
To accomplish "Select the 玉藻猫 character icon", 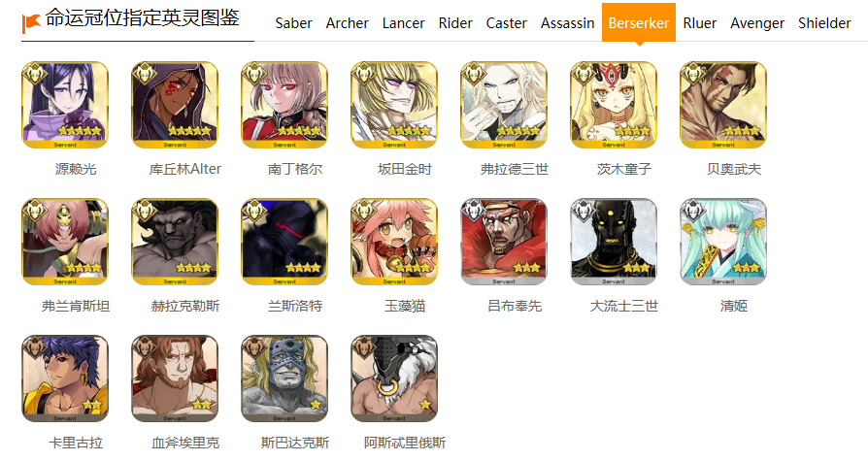I will tap(394, 242).
